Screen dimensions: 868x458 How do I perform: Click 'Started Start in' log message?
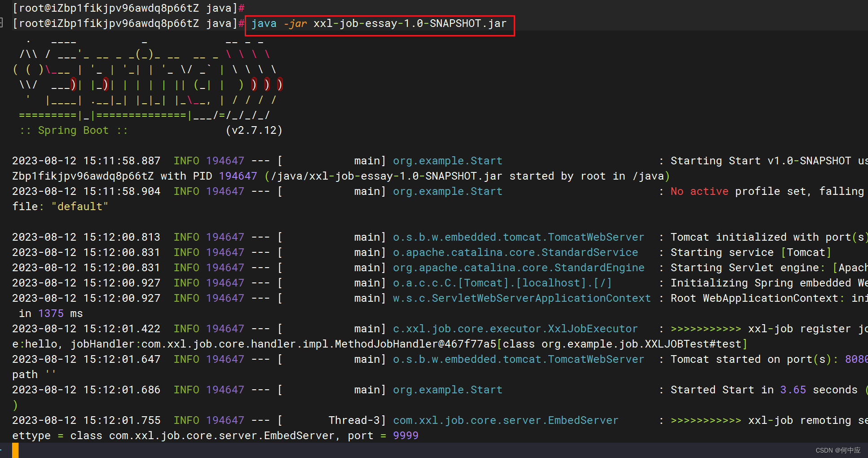[722, 390]
